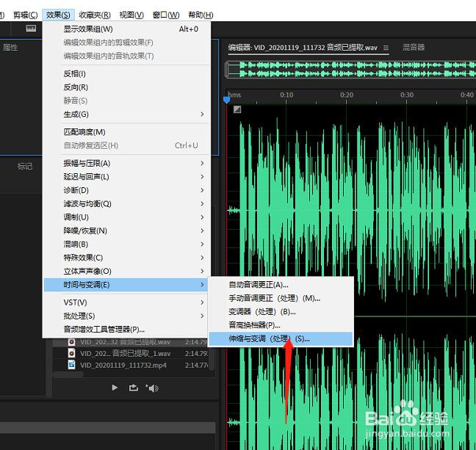Viewport: 476px width, 450px height.
Task: Select 时间与变调(E) menu entry
Action: (x=126, y=285)
